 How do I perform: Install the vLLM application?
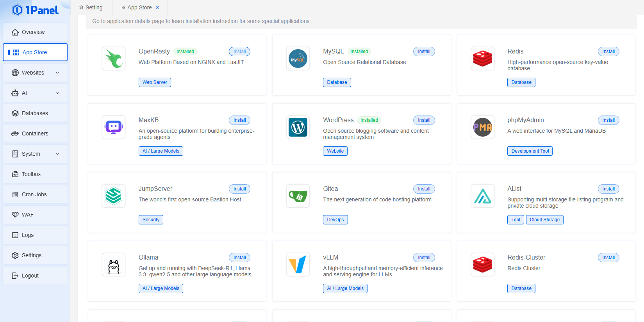tap(424, 258)
